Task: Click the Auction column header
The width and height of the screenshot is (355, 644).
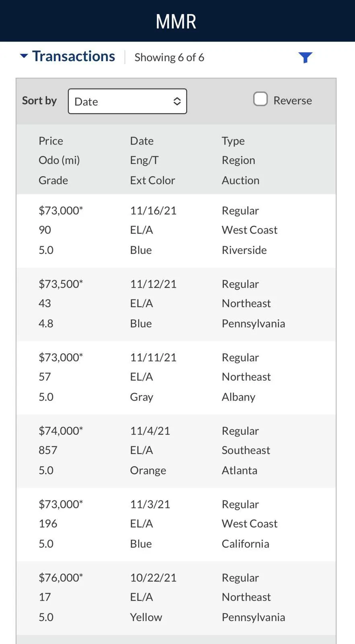Action: point(240,180)
